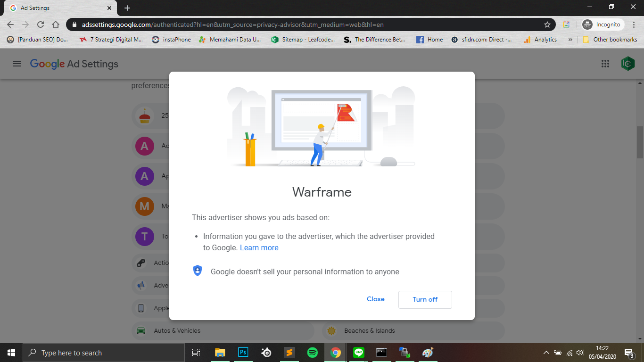Open the Windows Start menu
The height and width of the screenshot is (362, 644).
[x=11, y=353]
